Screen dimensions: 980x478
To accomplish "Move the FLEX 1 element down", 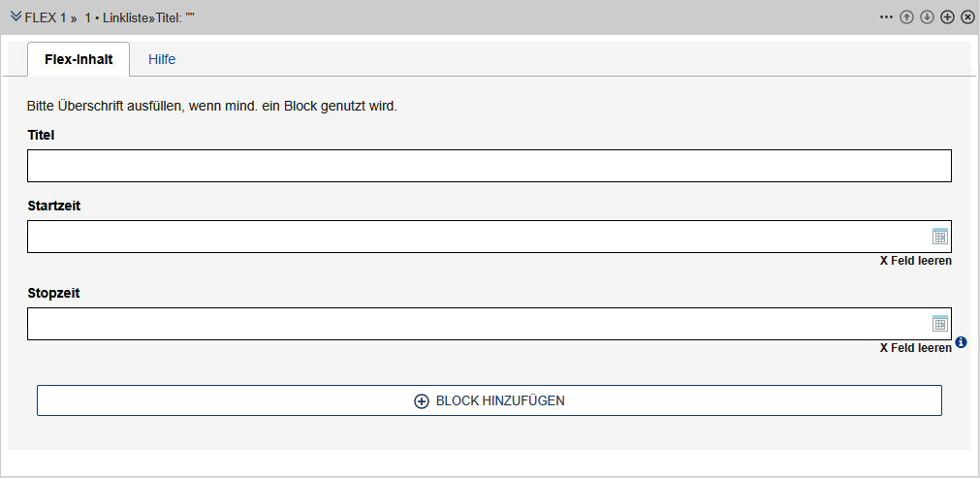I will [x=928, y=17].
